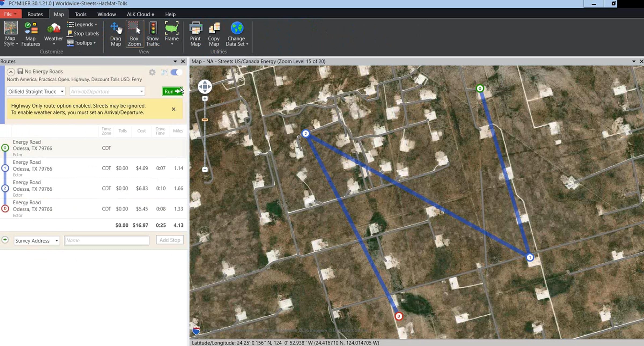Focus the stop Name input field
The width and height of the screenshot is (644, 346).
tap(107, 240)
